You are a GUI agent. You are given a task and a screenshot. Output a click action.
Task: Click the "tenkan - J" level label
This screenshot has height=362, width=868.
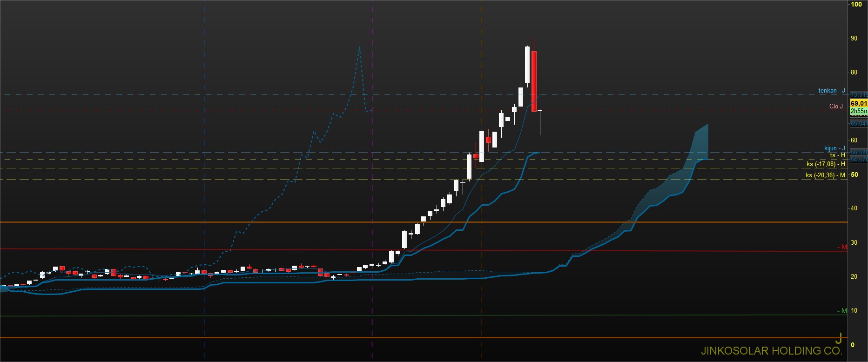[832, 91]
